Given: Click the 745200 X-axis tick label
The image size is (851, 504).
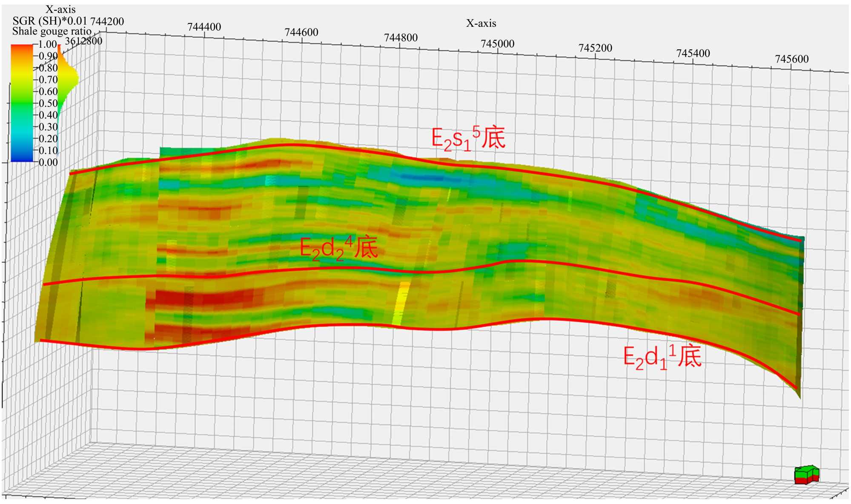Looking at the screenshot, I should 595,48.
